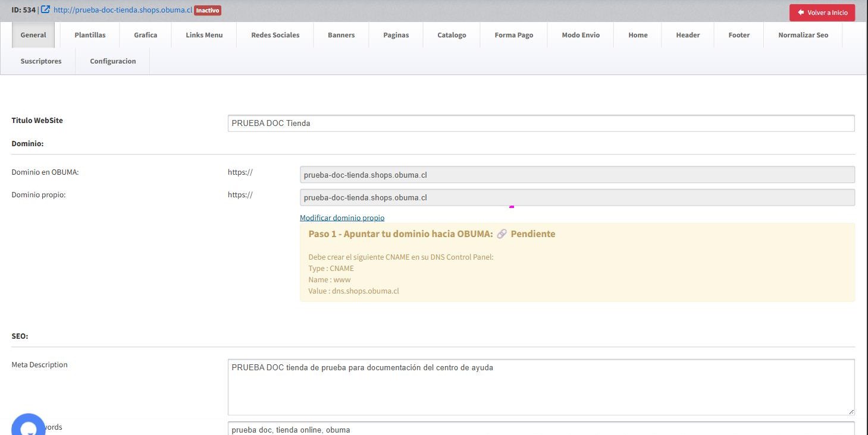Click the Inactivo status badge
This screenshot has width=868, height=435.
click(208, 10)
